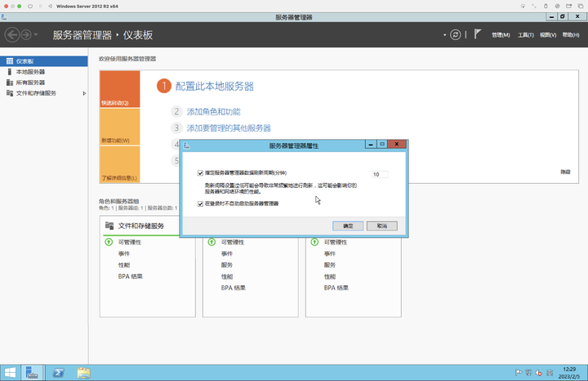
Task: Open the navigation history dropdown arrow
Action: point(36,35)
